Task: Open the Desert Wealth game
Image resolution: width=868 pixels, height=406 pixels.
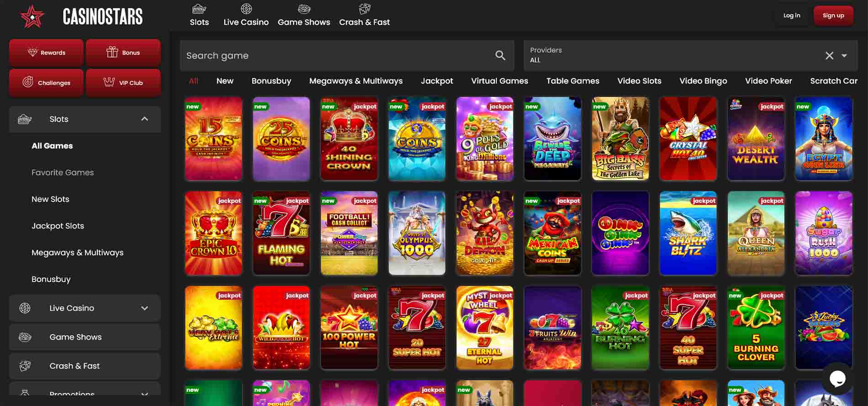Action: 756,139
